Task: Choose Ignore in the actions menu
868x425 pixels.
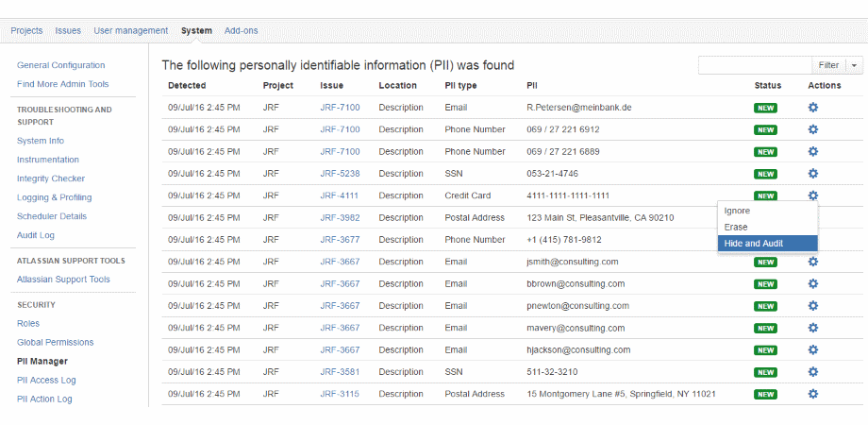Action: [737, 211]
